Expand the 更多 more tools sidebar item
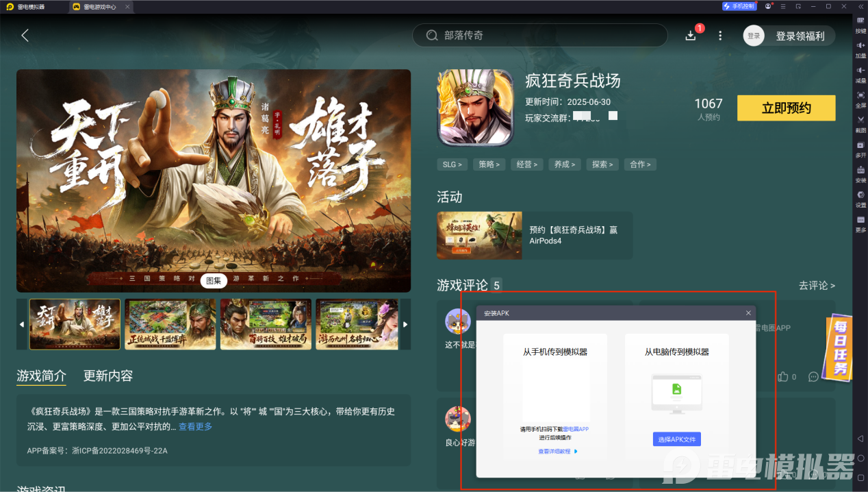The width and height of the screenshot is (868, 492). click(860, 223)
